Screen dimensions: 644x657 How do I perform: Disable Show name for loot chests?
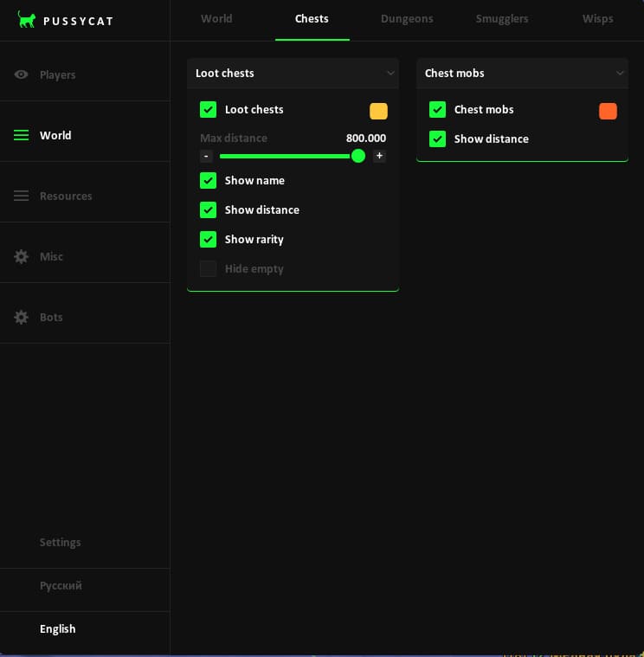point(209,181)
